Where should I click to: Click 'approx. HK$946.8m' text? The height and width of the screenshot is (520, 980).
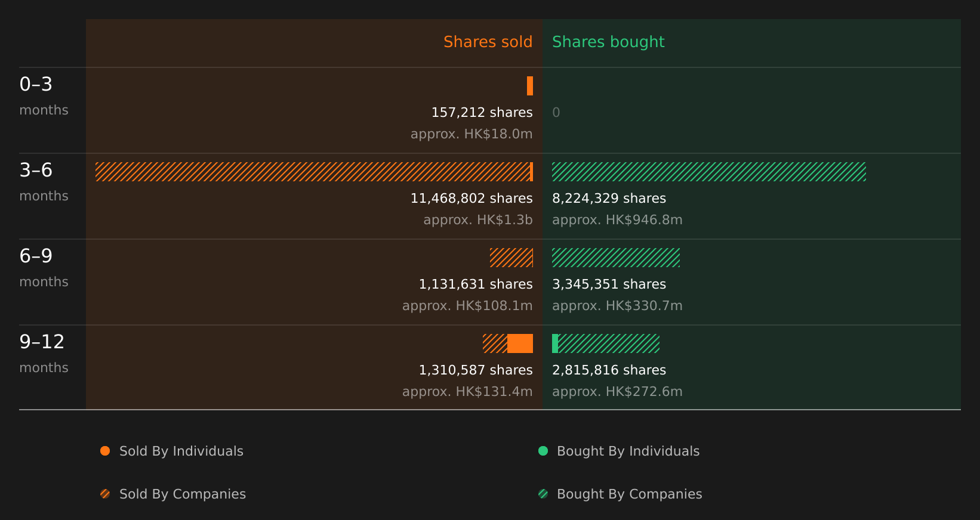click(x=617, y=219)
